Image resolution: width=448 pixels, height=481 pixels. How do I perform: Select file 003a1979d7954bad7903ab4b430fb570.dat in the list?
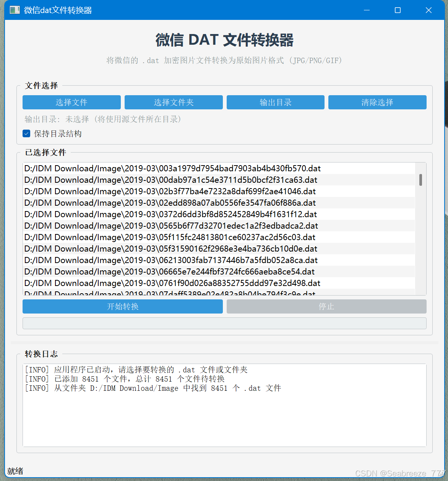point(172,168)
